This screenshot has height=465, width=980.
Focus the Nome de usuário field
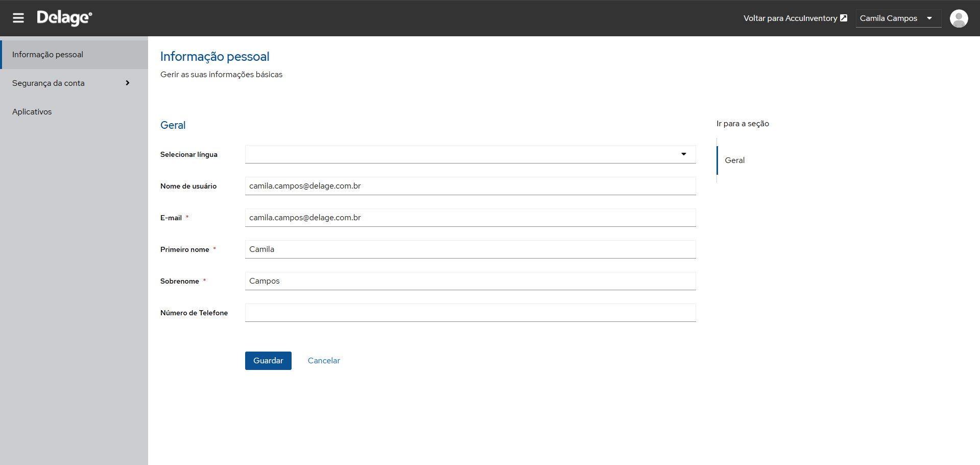[470, 186]
